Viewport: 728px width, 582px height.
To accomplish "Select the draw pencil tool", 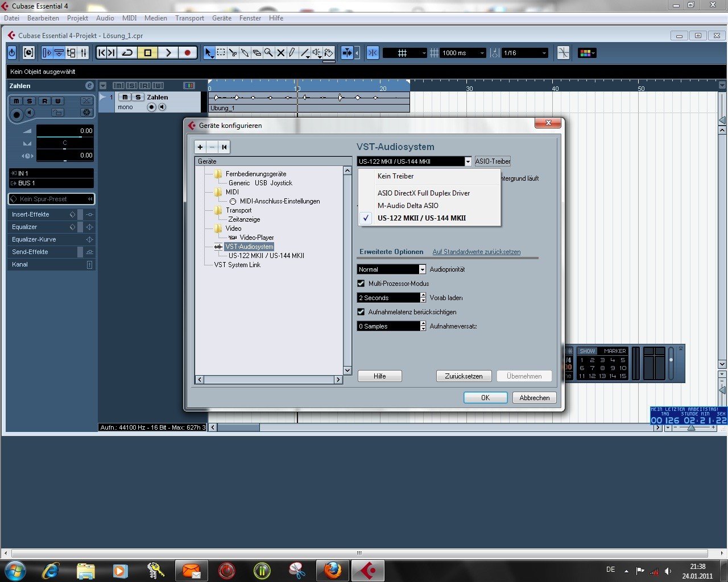I will (x=292, y=53).
